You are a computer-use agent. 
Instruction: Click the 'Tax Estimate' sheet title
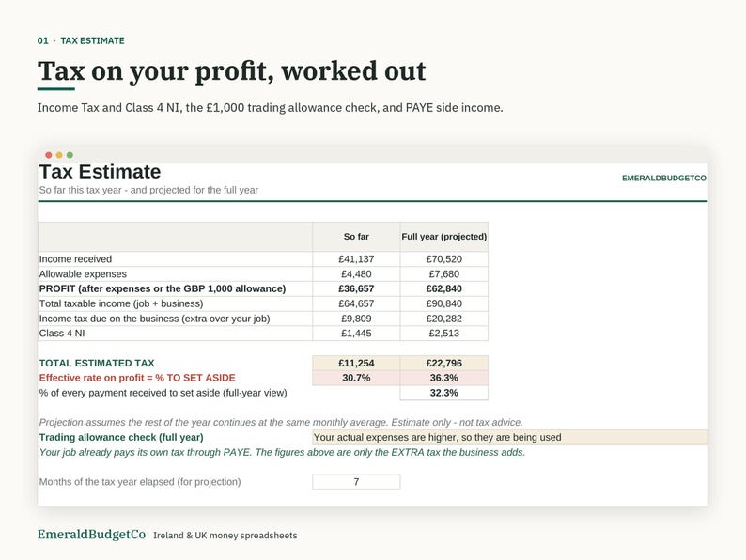100,172
